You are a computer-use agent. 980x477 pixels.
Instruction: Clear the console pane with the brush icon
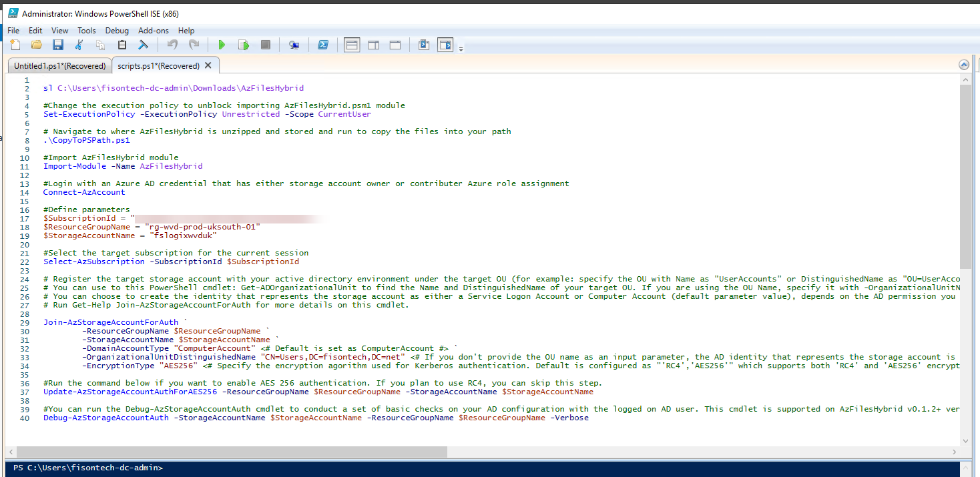pyautogui.click(x=143, y=45)
